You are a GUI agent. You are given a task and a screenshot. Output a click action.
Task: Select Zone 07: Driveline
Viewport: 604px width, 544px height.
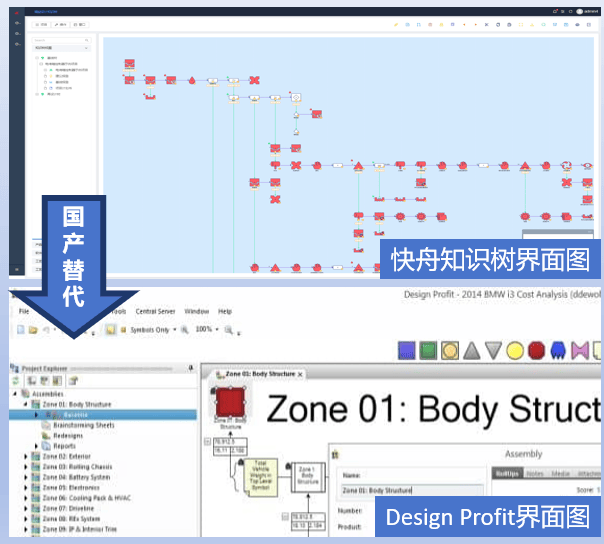[x=68, y=508]
